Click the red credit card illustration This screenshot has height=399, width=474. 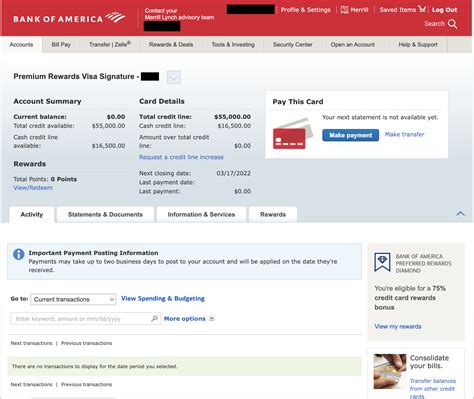tap(293, 134)
